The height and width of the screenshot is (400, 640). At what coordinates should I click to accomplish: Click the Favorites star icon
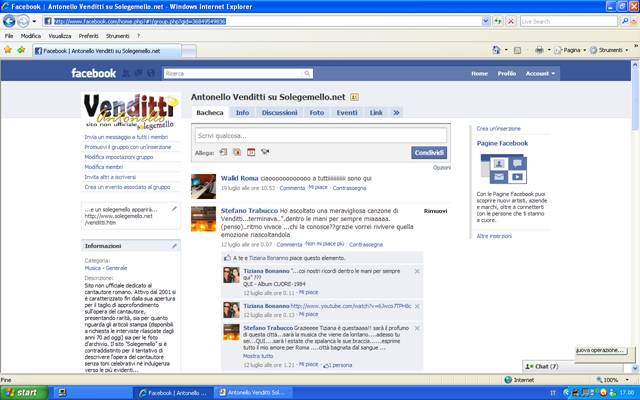(x=8, y=50)
